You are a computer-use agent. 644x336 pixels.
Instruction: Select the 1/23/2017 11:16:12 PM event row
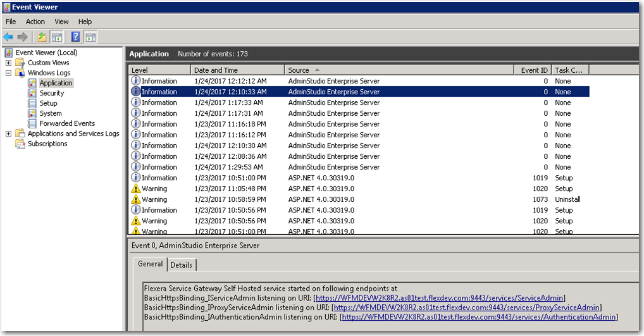point(359,135)
